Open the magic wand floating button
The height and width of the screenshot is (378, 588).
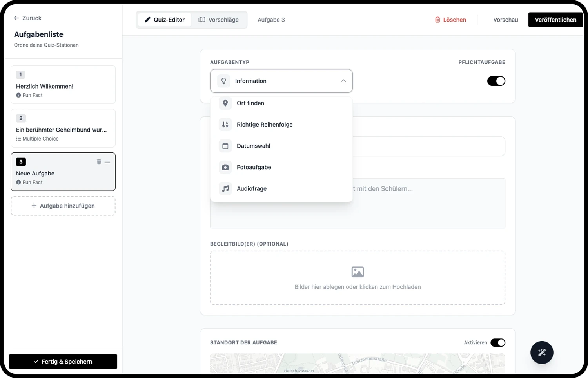[542, 353]
